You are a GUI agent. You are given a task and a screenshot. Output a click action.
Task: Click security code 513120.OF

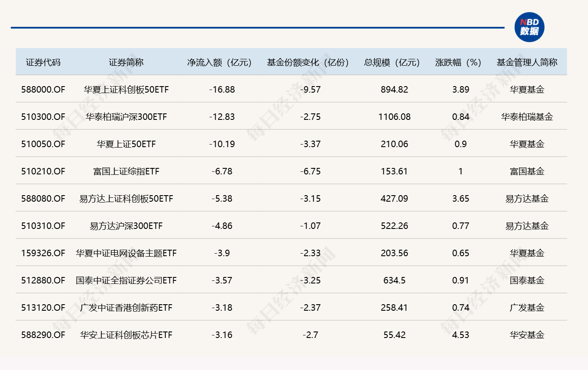click(43, 308)
